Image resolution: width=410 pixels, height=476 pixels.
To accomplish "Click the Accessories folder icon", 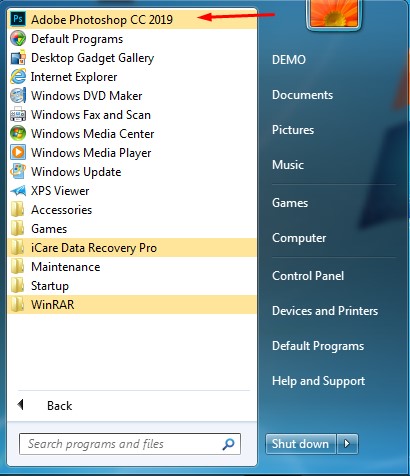I will pos(17,210).
